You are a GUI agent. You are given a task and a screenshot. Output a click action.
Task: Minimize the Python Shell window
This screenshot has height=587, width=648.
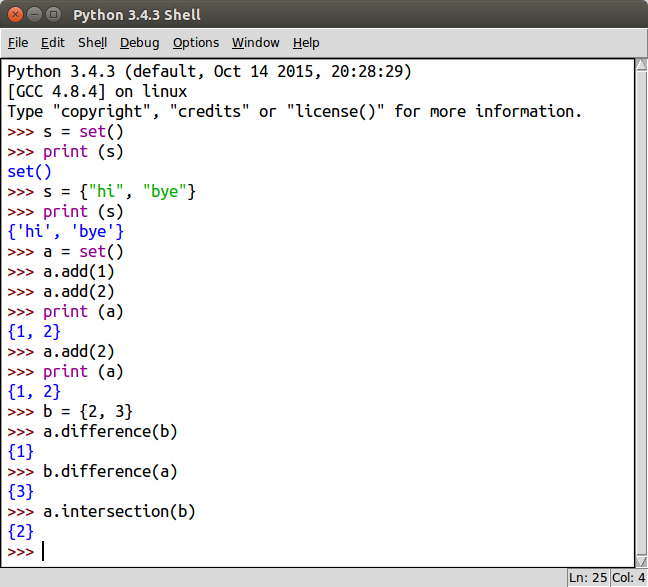tap(34, 15)
